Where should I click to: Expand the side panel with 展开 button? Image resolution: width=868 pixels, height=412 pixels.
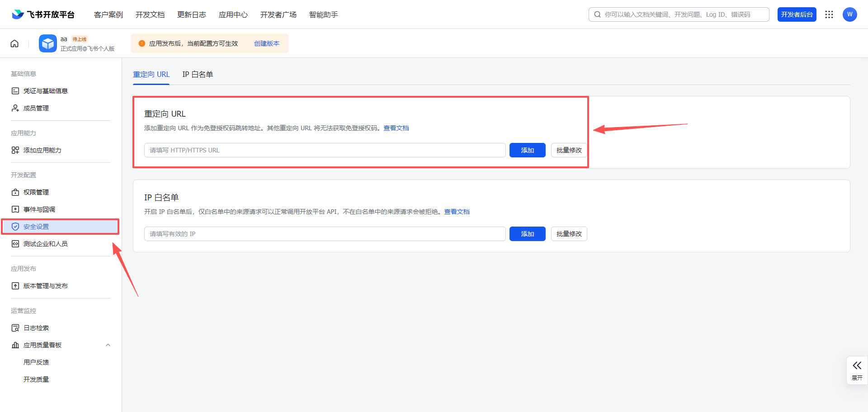click(857, 370)
